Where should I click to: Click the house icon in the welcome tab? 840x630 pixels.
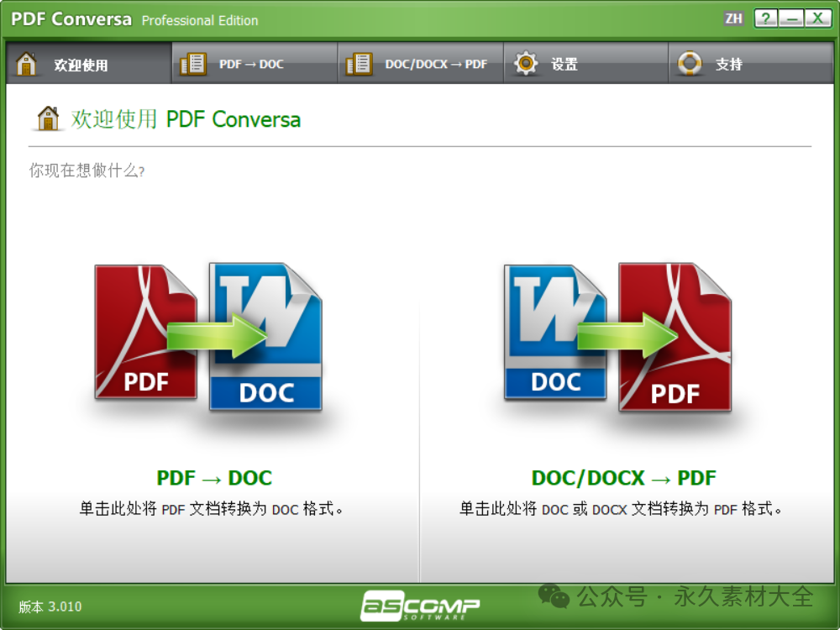[x=26, y=64]
